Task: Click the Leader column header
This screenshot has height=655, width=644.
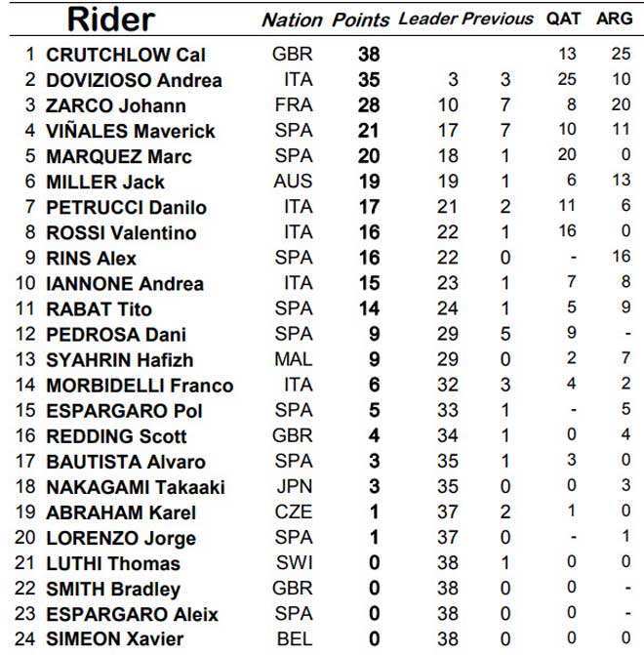Action: coord(427,20)
